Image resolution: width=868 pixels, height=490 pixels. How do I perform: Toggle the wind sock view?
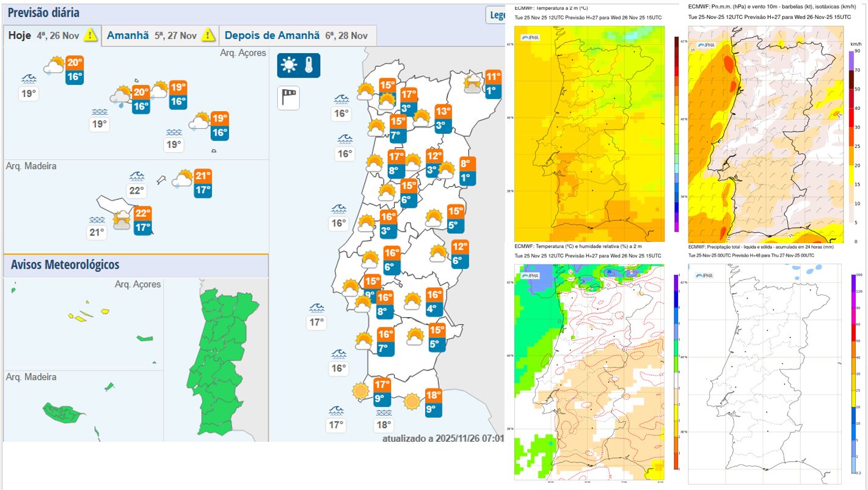click(x=288, y=98)
